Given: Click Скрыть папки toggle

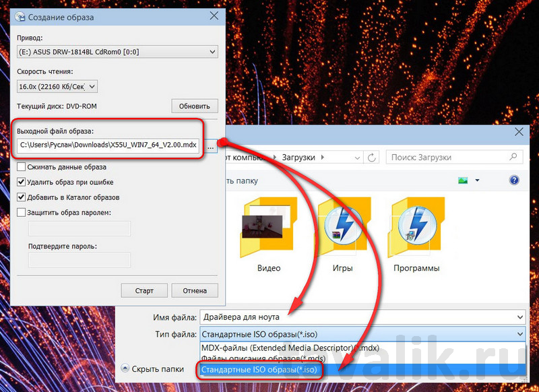Looking at the screenshot, I should pos(153,369).
